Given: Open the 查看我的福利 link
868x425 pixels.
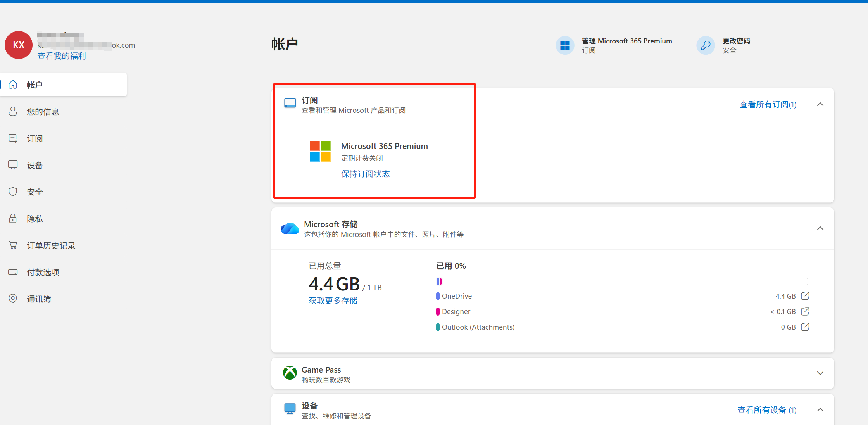Looking at the screenshot, I should tap(62, 56).
